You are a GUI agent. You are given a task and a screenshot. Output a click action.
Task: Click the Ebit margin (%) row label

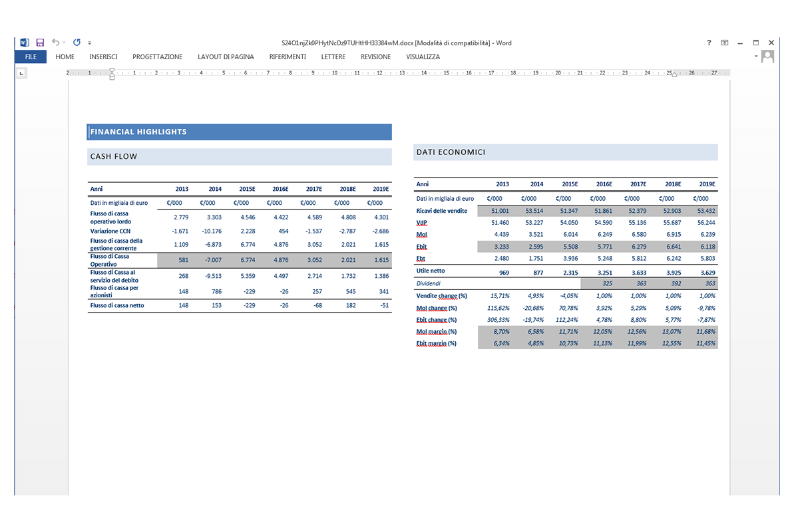click(x=436, y=343)
